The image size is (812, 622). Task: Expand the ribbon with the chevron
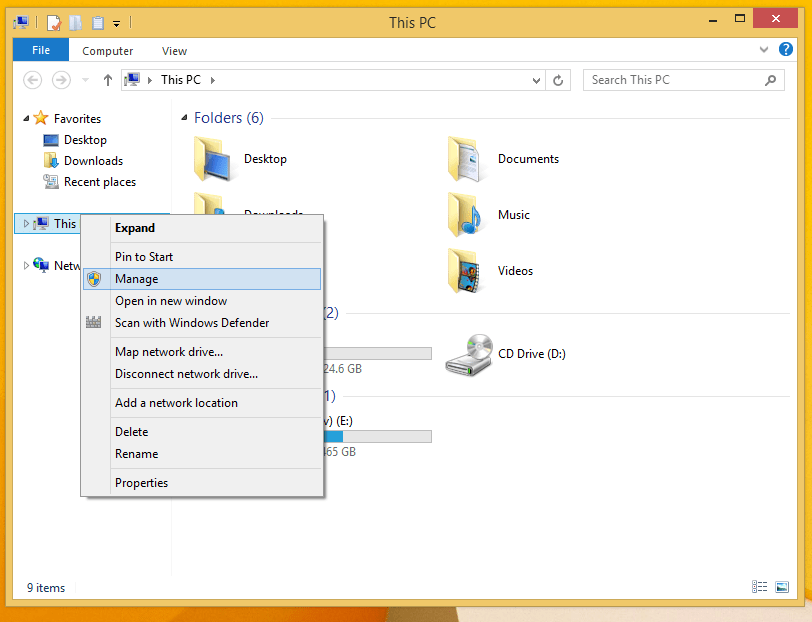(x=764, y=50)
